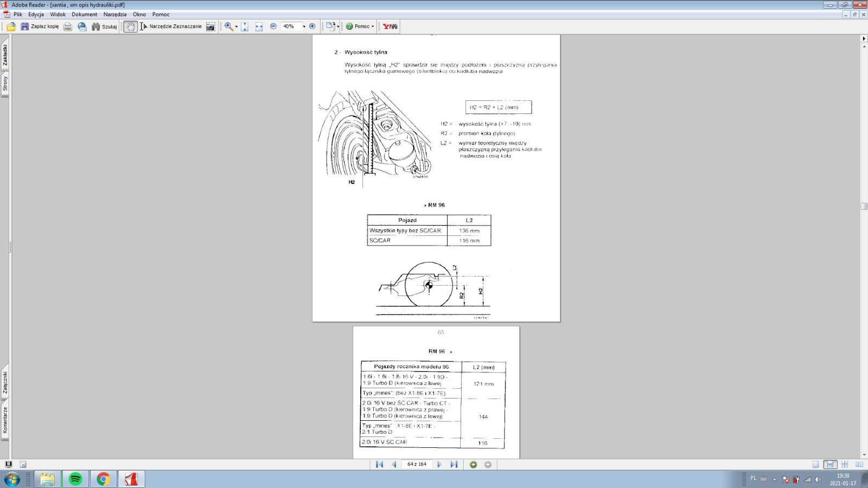868x488 pixels.
Task: Click the Zapisz kopię save button
Action: [40, 26]
